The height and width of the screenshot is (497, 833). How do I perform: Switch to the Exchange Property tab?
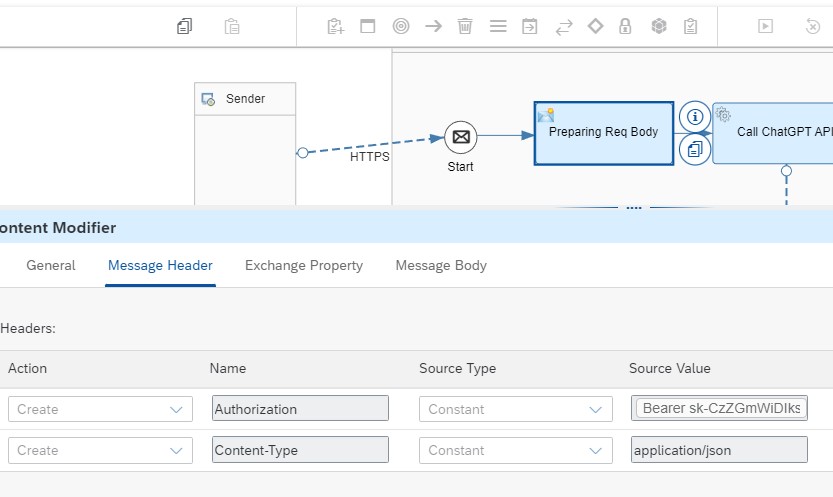click(304, 265)
